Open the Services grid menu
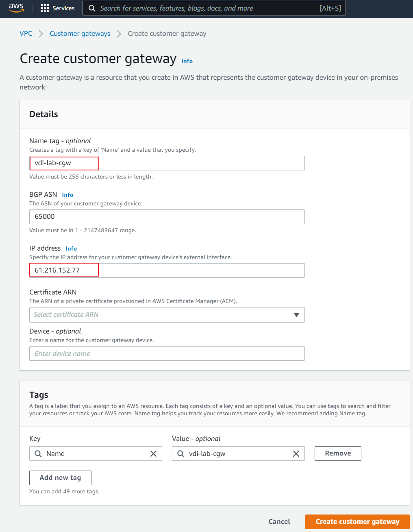This screenshot has width=413, height=532. (45, 9)
